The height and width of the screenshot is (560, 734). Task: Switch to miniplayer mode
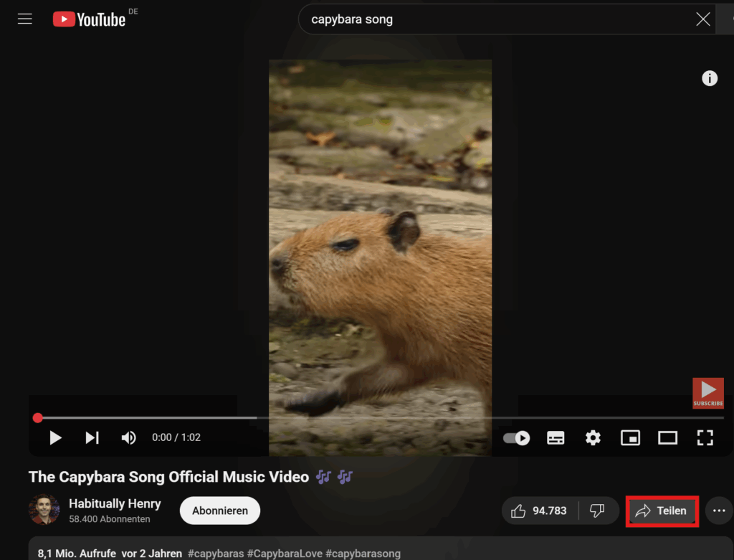point(630,437)
